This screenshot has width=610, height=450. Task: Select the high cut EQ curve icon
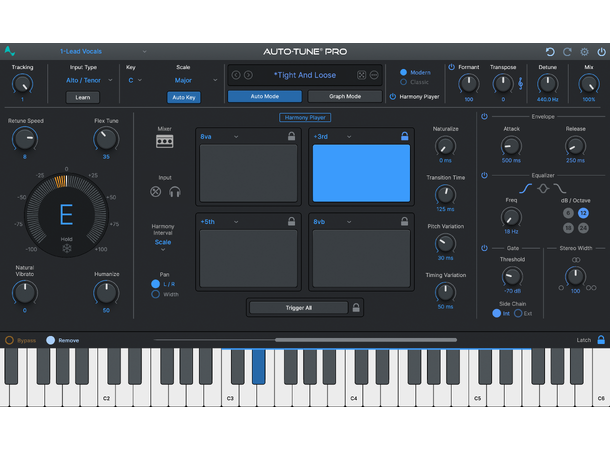pos(560,189)
